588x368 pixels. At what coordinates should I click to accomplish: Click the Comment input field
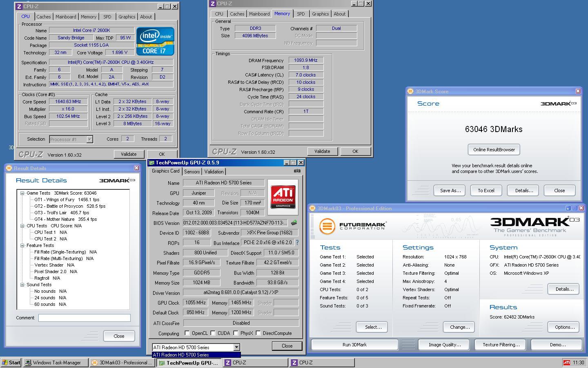pos(84,318)
